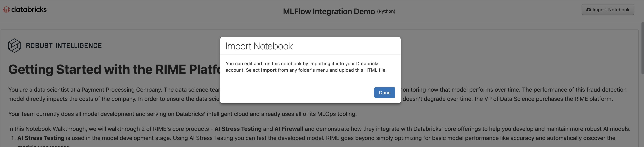
Task: Click the 'MLFlow Integration Demo' notebook title
Action: [329, 12]
